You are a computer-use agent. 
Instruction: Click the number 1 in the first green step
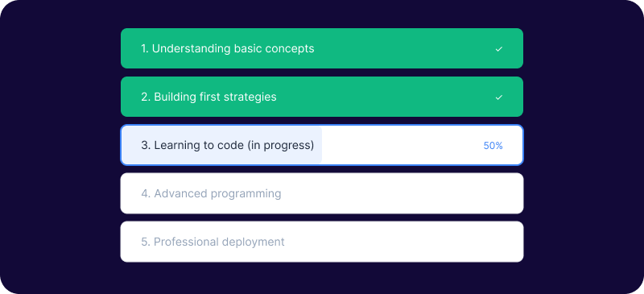point(145,48)
